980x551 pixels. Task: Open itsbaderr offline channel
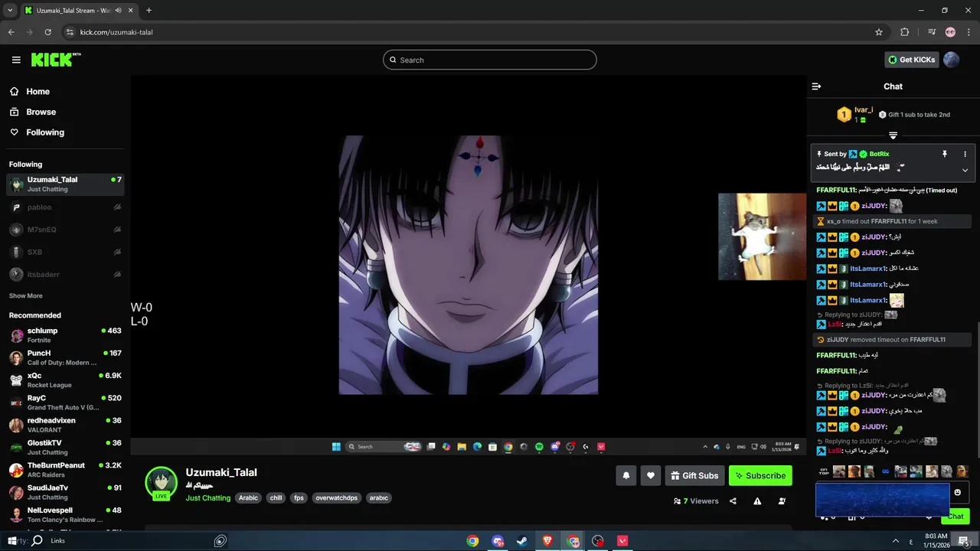65,274
